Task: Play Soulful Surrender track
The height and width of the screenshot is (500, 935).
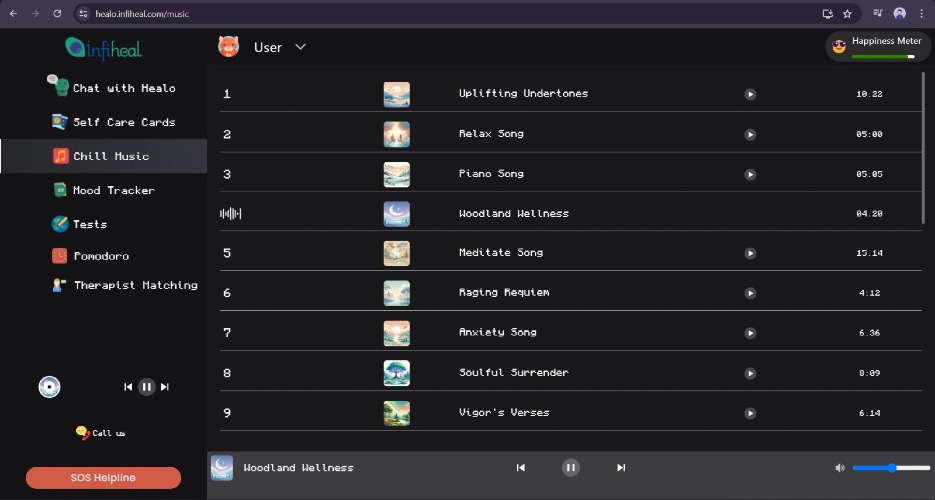Action: [750, 374]
